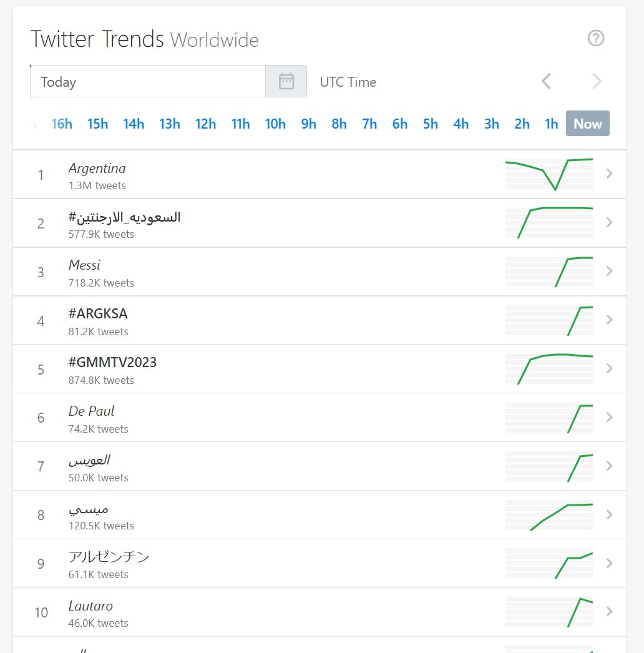The height and width of the screenshot is (653, 644).
Task: Click the Today date input field
Action: point(148,81)
